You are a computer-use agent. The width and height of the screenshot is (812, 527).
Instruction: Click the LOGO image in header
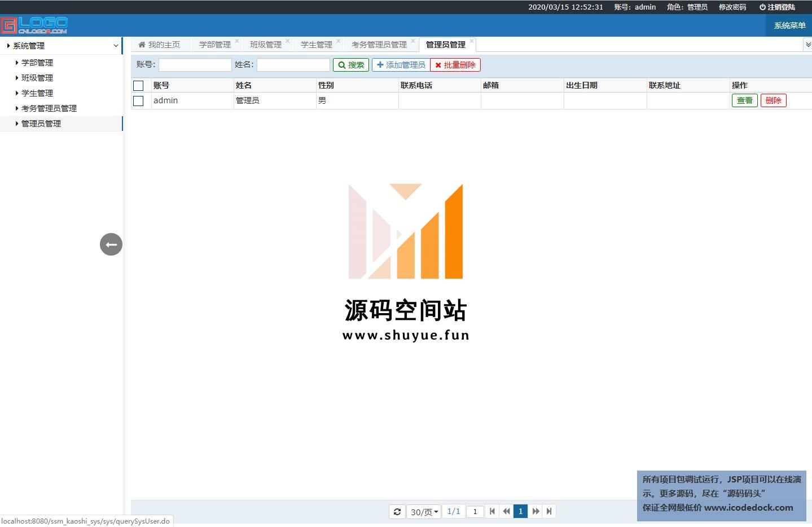point(34,25)
